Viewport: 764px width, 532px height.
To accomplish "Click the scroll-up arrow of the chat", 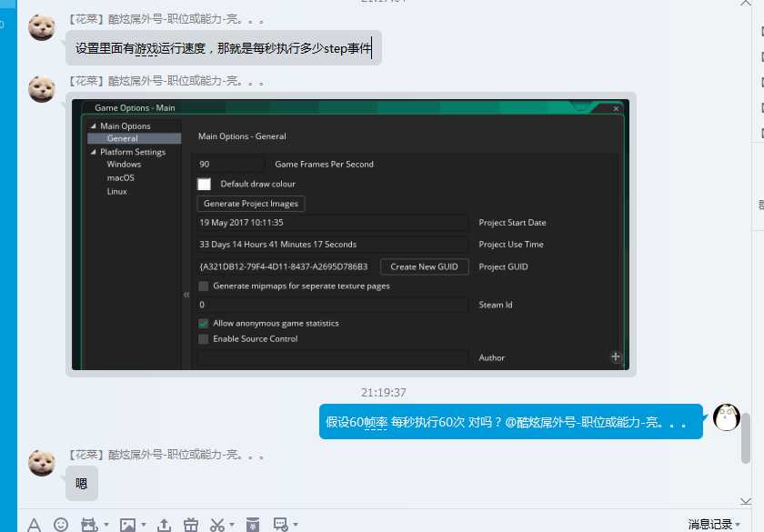I will click(x=746, y=3).
